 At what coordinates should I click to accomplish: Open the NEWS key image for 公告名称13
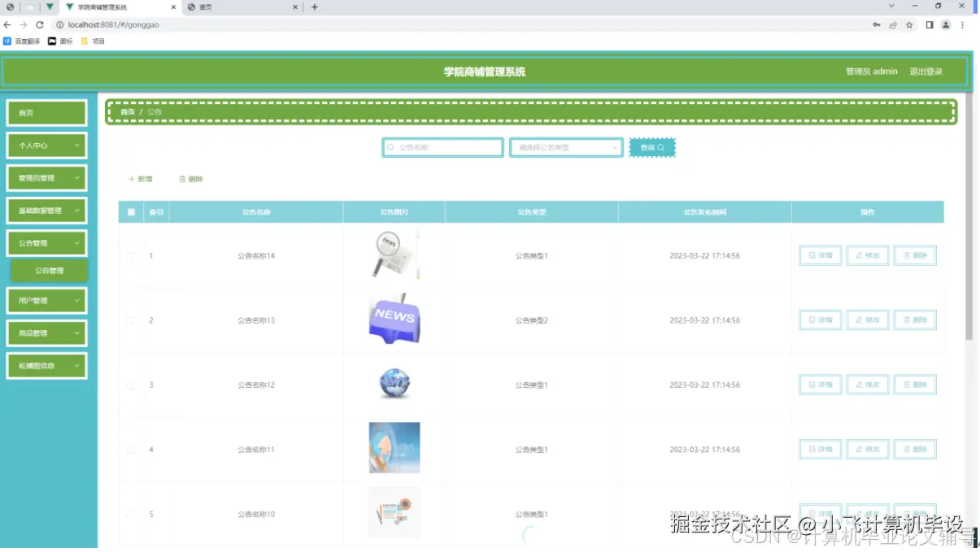(394, 319)
